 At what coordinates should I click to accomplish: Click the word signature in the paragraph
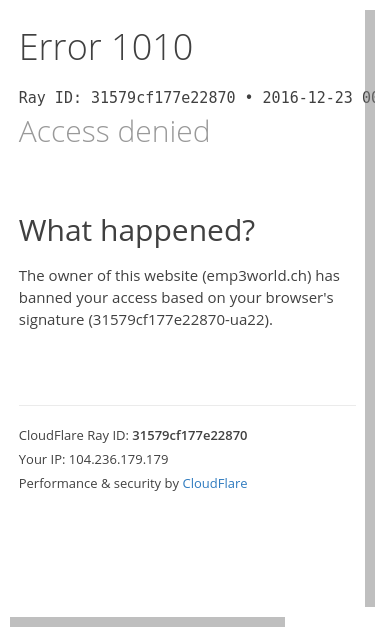click(x=51, y=320)
